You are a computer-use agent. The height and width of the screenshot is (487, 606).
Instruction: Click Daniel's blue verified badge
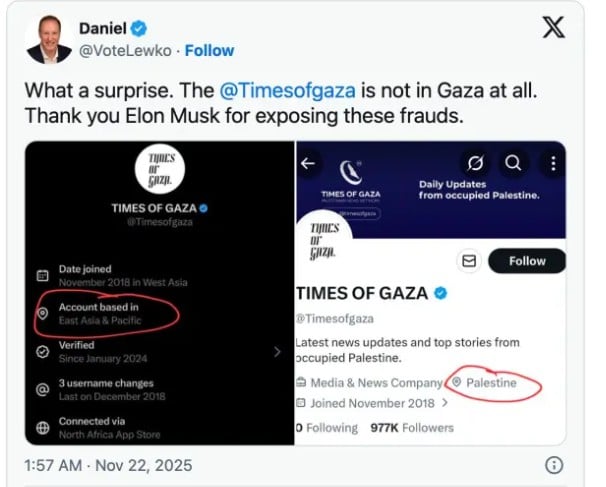pos(139,29)
